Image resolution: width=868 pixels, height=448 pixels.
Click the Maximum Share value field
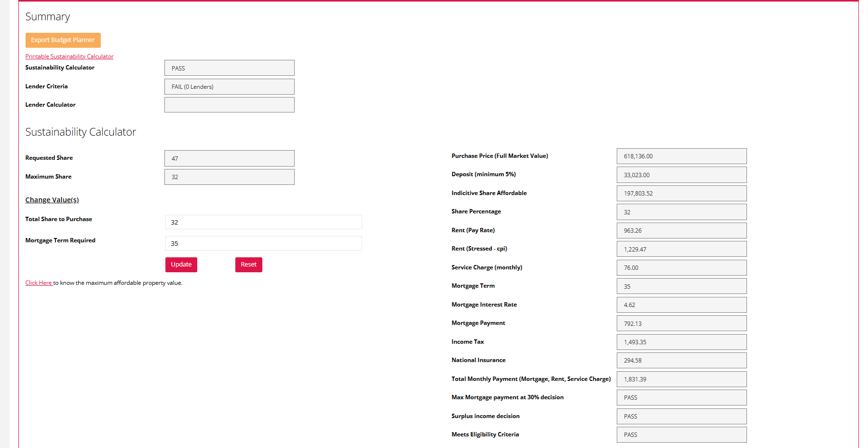point(229,177)
